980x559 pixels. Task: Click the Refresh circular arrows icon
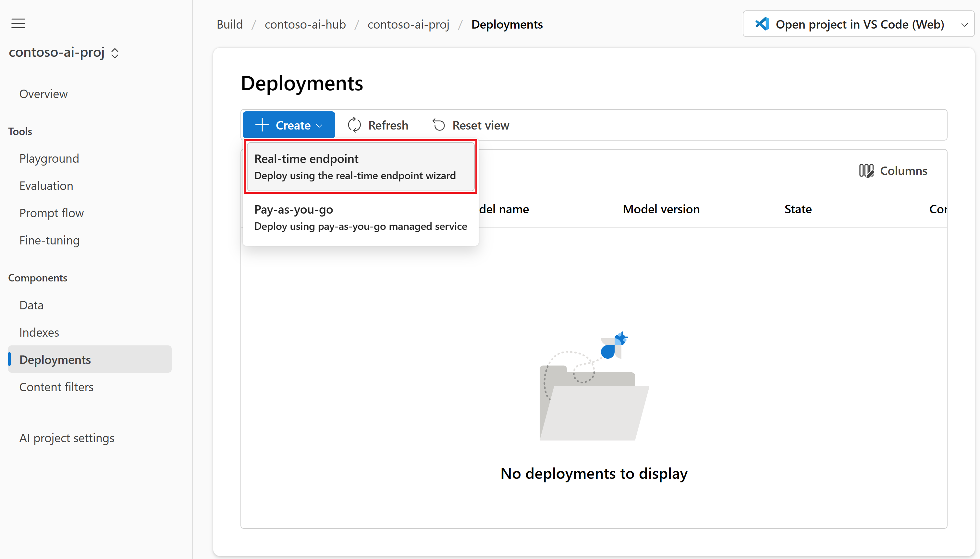coord(354,125)
